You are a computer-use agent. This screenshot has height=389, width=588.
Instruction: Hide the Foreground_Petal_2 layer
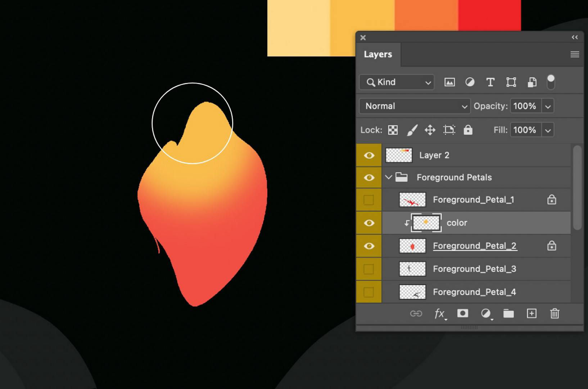[368, 246]
